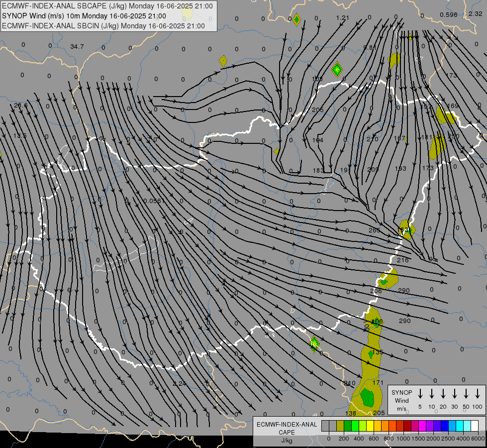
Task: Click the 138 value on the map
Action: 351,413
